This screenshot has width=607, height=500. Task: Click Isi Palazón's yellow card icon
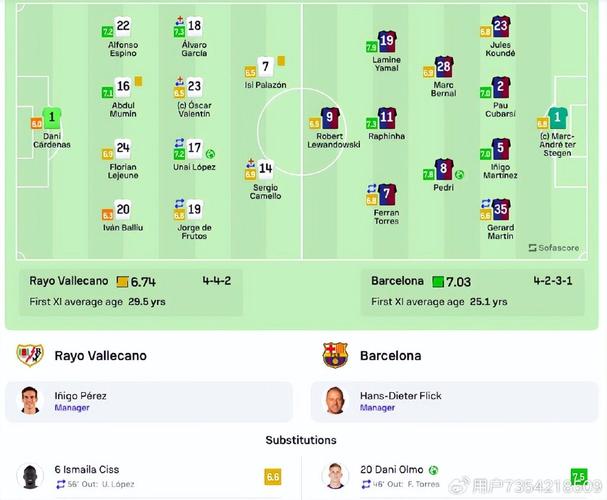[281, 61]
